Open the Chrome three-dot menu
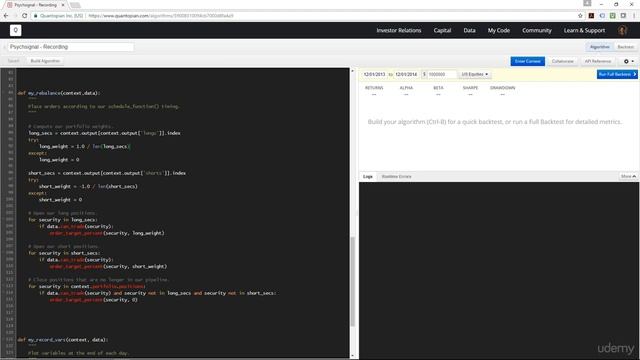640x360 pixels. coord(634,16)
